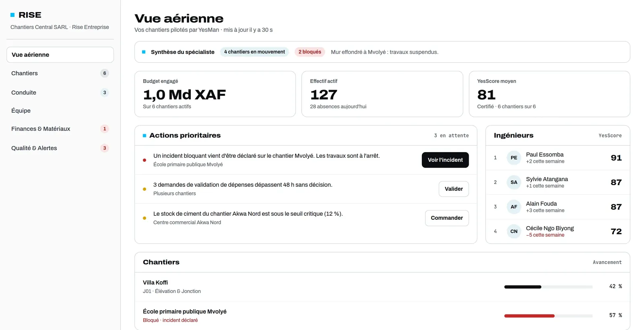The width and height of the screenshot is (644, 330).
Task: Click the '2 bloqués' badge
Action: point(310,52)
